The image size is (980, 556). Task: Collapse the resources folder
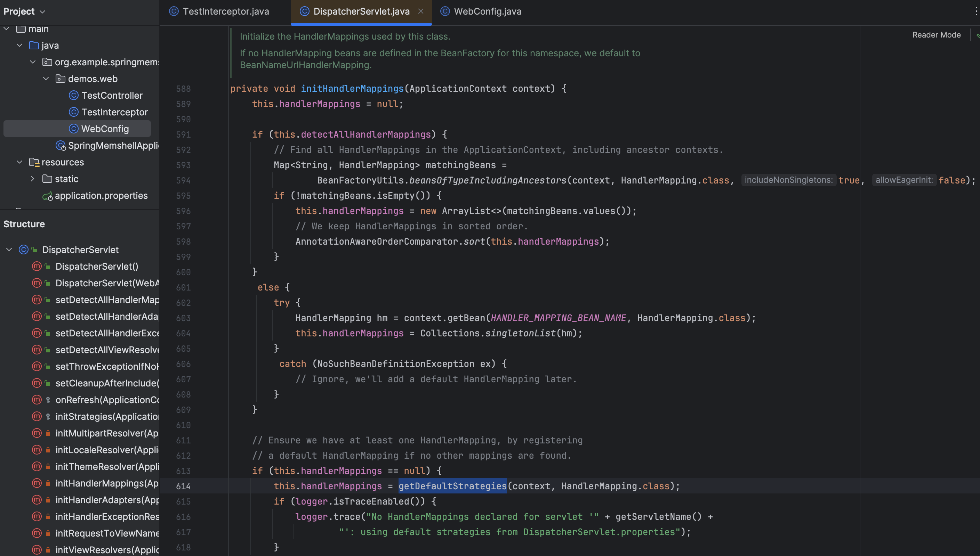click(x=19, y=162)
